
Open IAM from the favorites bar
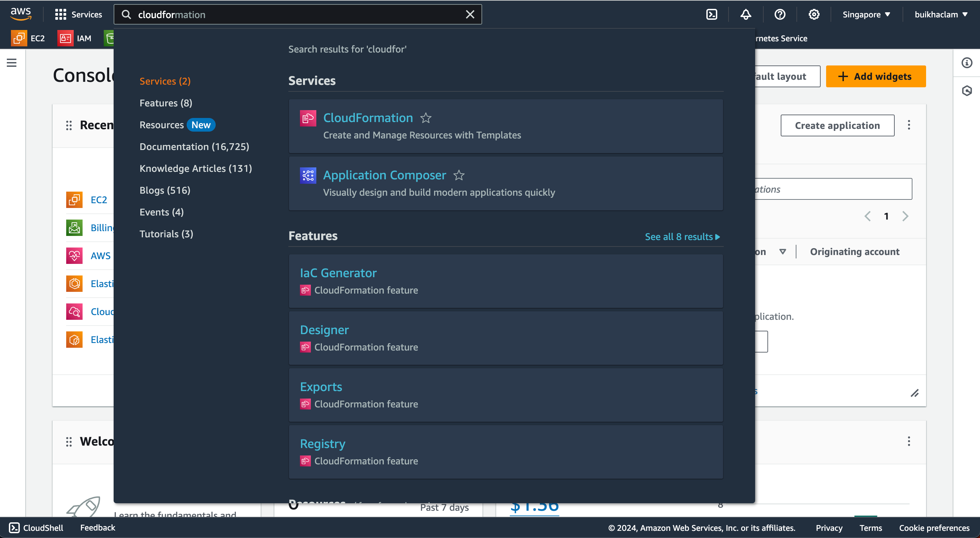click(75, 38)
